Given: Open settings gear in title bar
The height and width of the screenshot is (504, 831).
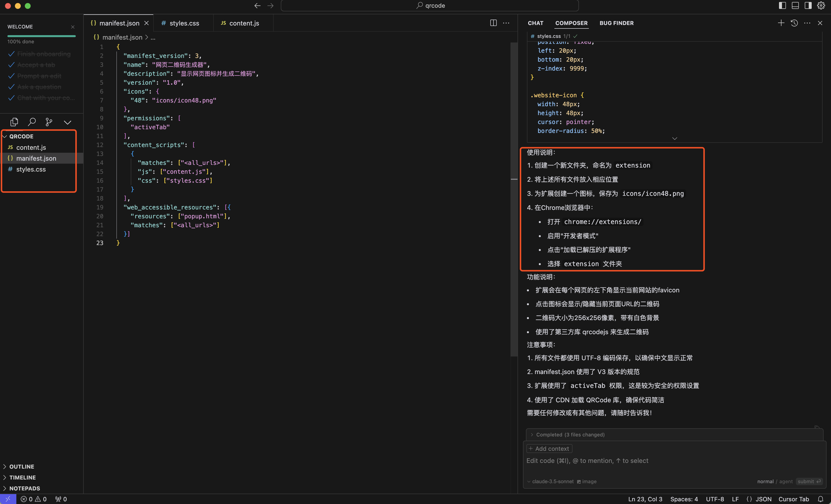Looking at the screenshot, I should 821,5.
